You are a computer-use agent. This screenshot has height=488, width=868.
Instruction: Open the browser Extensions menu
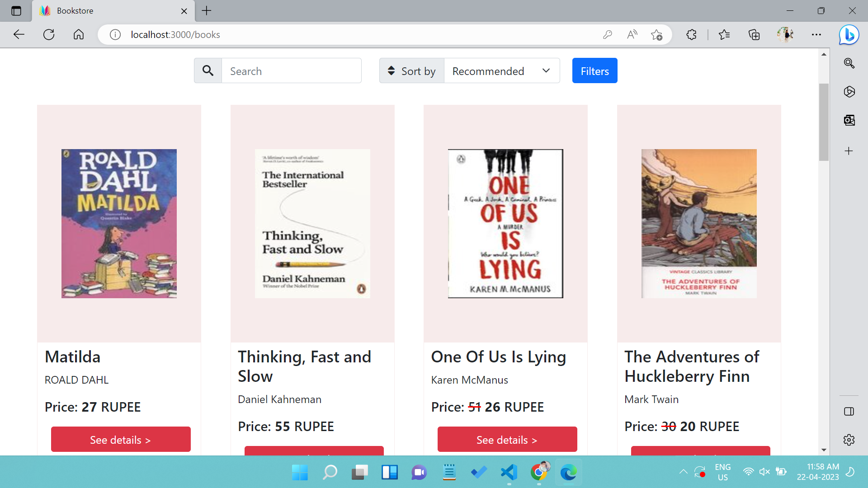[x=691, y=34]
